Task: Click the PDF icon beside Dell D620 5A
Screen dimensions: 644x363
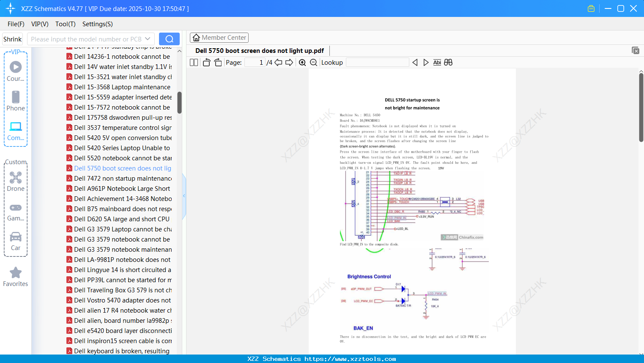Action: point(69,219)
